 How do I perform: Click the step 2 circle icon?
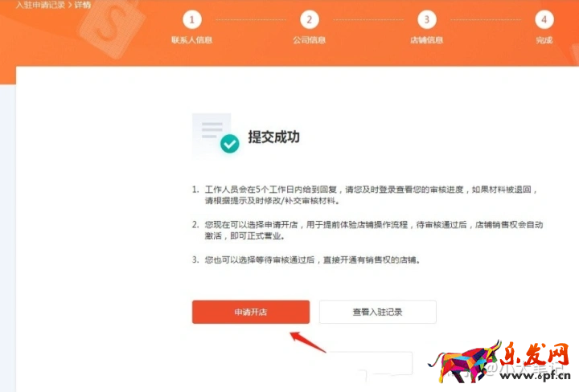(x=309, y=19)
